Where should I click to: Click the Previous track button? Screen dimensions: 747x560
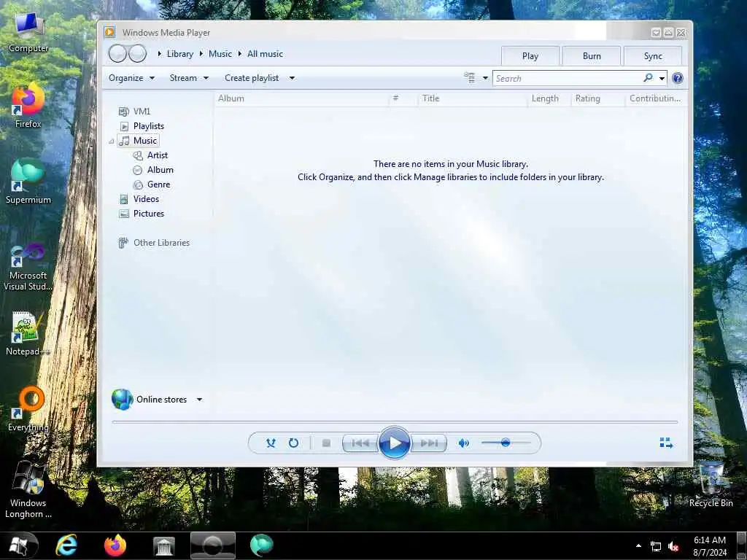click(x=360, y=443)
